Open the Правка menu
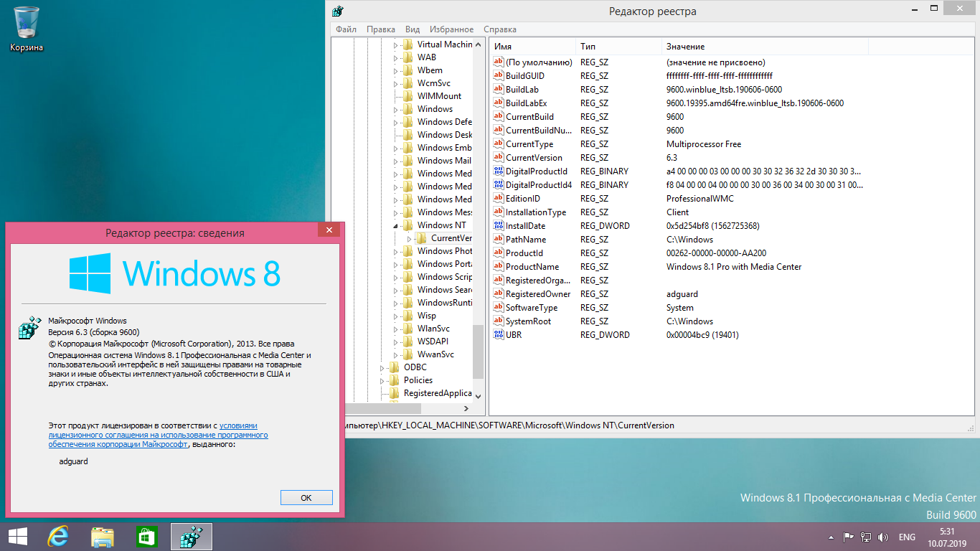 [x=380, y=29]
